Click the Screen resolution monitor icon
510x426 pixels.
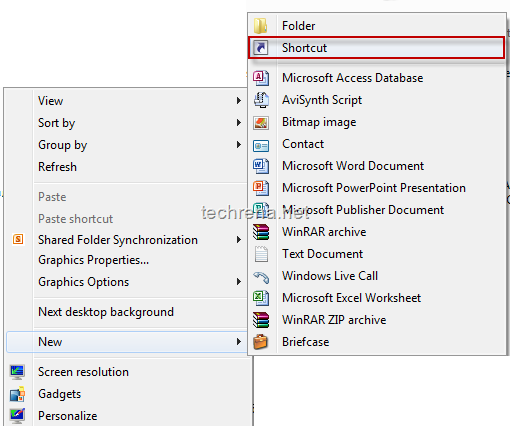tap(17, 372)
